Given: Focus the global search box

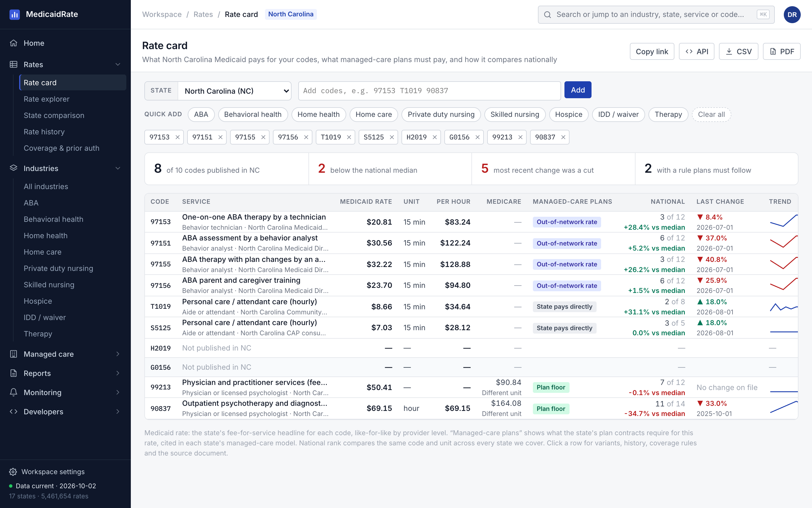Looking at the screenshot, I should [656, 14].
